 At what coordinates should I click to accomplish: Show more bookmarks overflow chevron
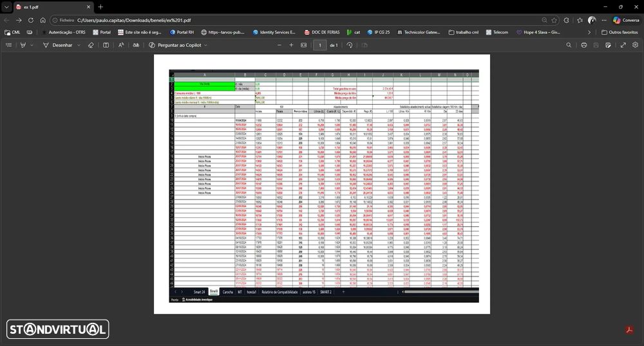tap(589, 32)
